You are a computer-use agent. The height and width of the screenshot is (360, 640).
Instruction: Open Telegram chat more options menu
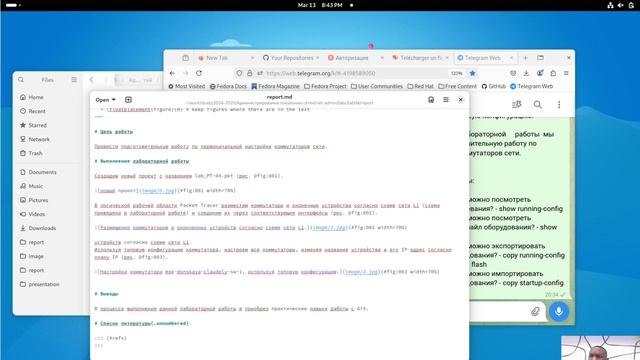559,104
